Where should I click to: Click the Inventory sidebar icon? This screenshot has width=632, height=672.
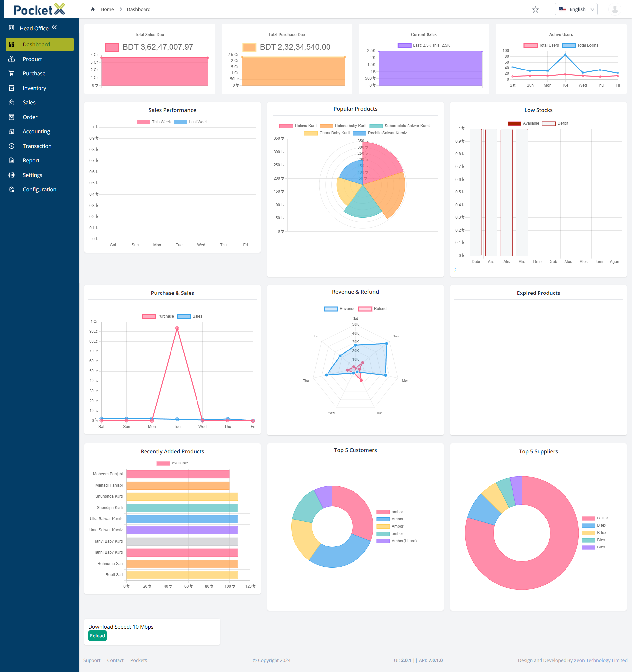pyautogui.click(x=12, y=88)
